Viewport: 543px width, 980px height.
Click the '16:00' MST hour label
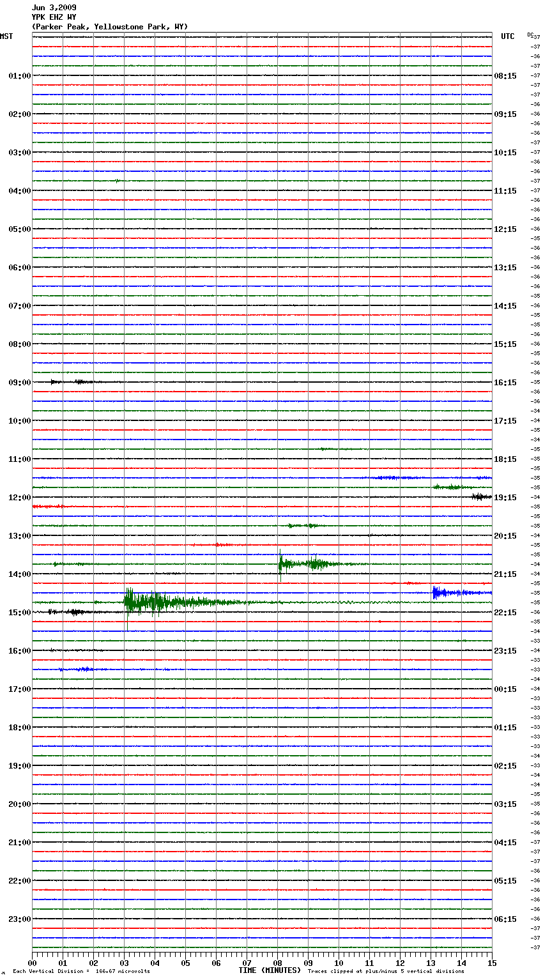click(x=20, y=651)
